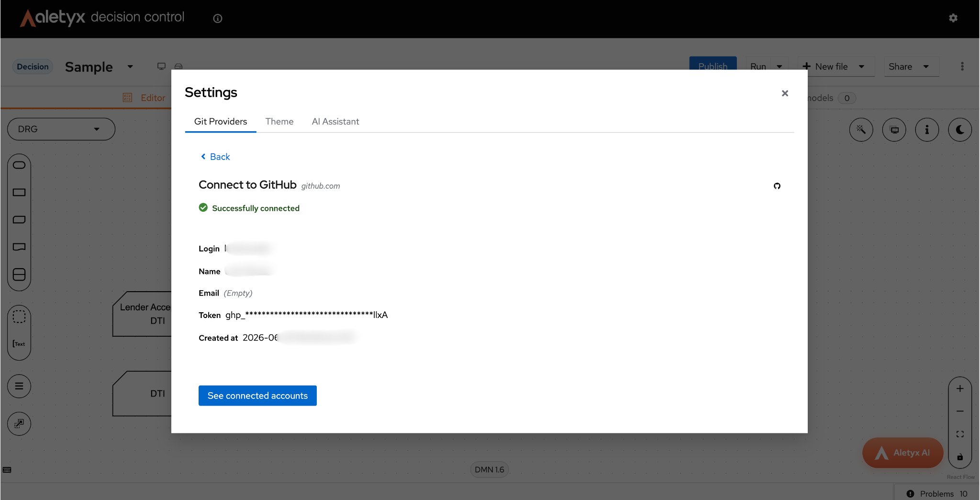Screen dimensions: 980x500
Task: Click the drive icon next to Sample
Action: [x=178, y=66]
